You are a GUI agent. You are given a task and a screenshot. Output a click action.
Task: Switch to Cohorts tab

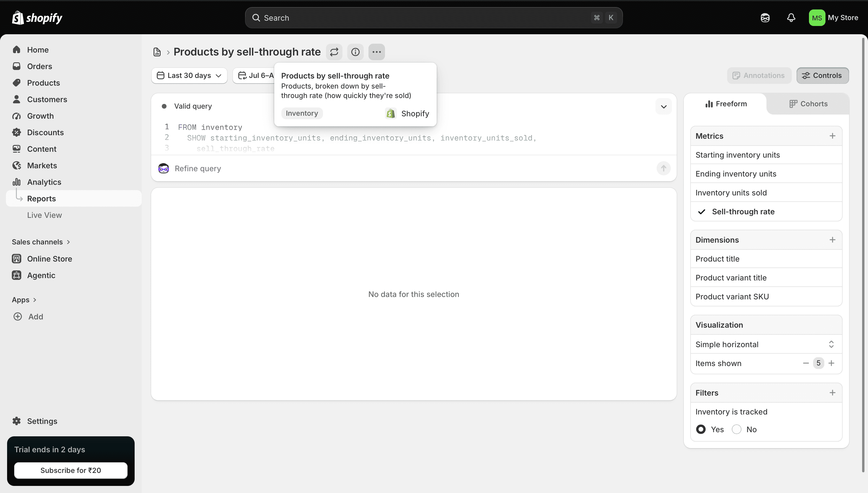[808, 104]
